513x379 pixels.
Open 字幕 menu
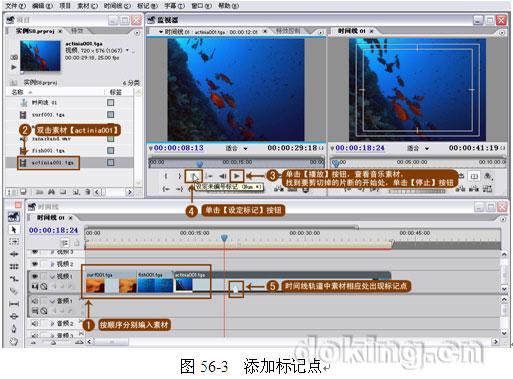(175, 6)
